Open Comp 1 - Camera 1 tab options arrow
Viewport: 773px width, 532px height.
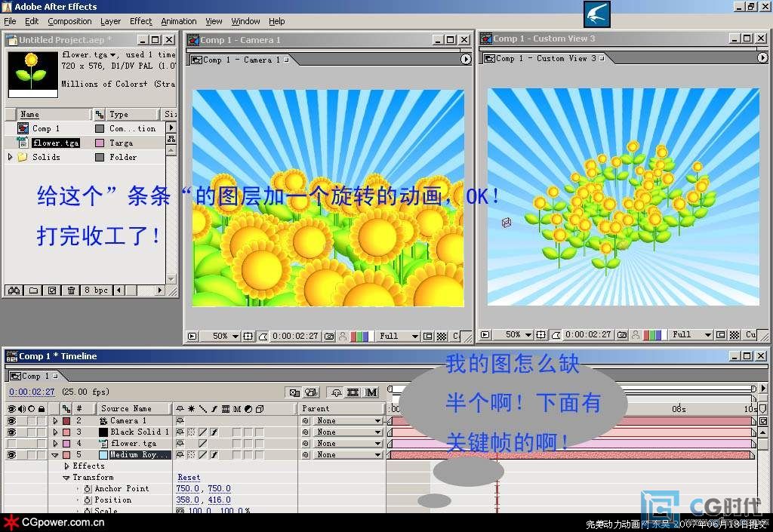pos(465,60)
